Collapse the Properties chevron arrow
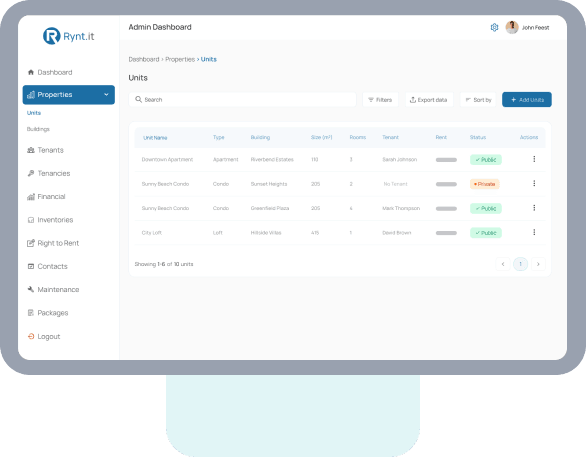 tap(106, 95)
